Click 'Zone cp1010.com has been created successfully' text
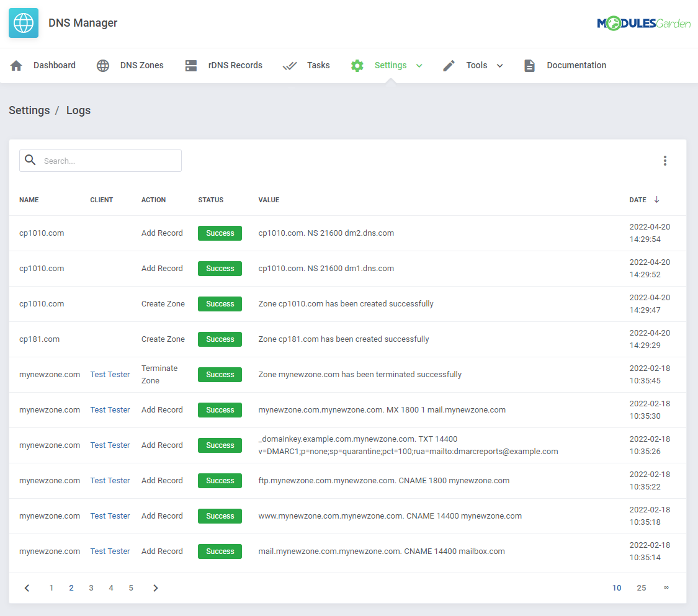The height and width of the screenshot is (616, 698). pos(346,303)
